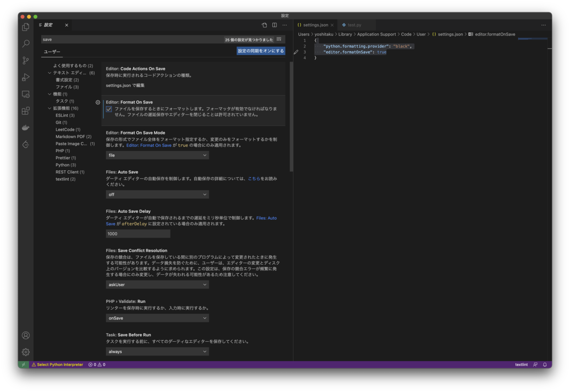Image resolution: width=570 pixels, height=392 pixels.
Task: Select REST Client (1) in settings tree
Action: coord(70,172)
